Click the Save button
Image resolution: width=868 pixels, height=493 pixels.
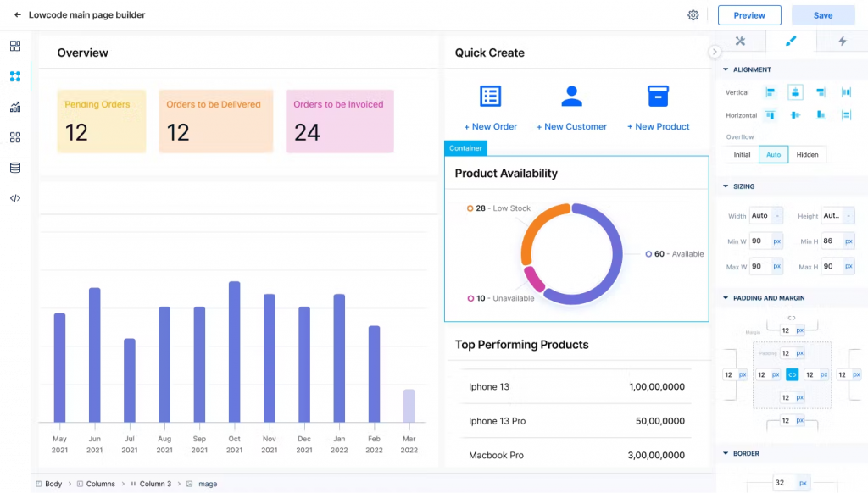click(x=823, y=15)
